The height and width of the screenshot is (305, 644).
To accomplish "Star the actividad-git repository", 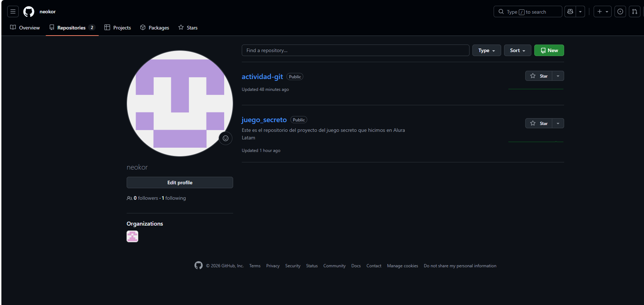I will click(539, 76).
